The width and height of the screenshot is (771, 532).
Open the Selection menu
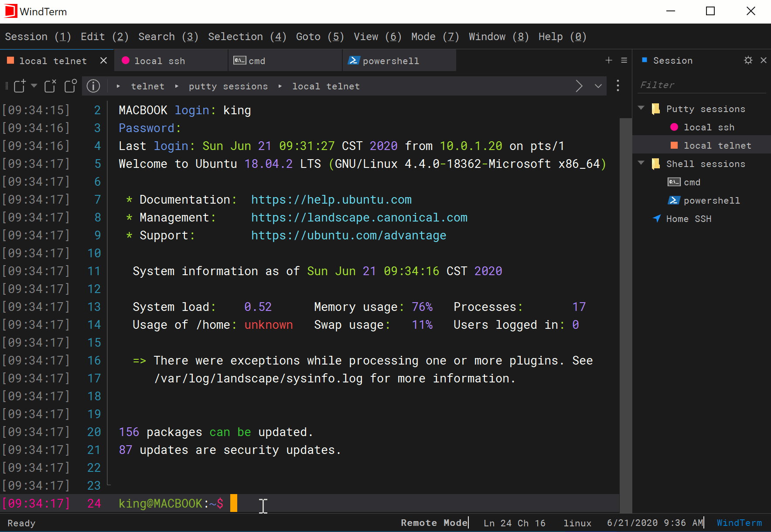pyautogui.click(x=247, y=37)
